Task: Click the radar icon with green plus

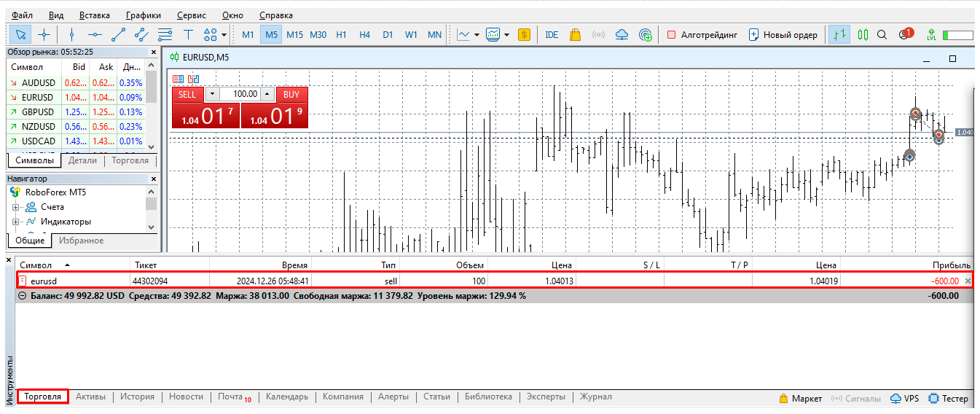Action: tap(645, 34)
